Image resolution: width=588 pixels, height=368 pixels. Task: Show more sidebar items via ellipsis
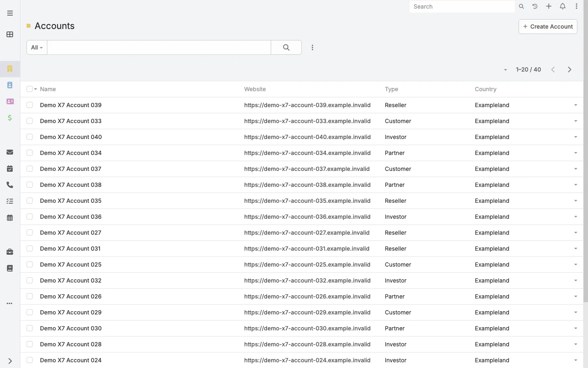coord(10,303)
